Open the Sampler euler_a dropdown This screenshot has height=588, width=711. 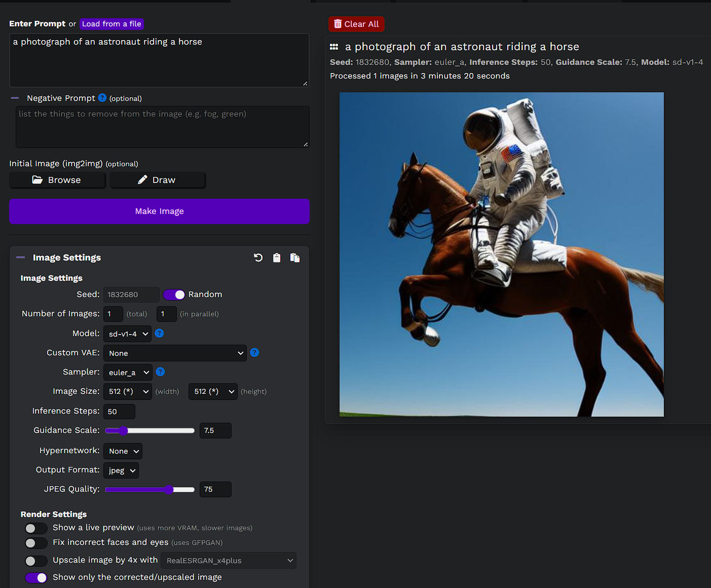coord(128,373)
